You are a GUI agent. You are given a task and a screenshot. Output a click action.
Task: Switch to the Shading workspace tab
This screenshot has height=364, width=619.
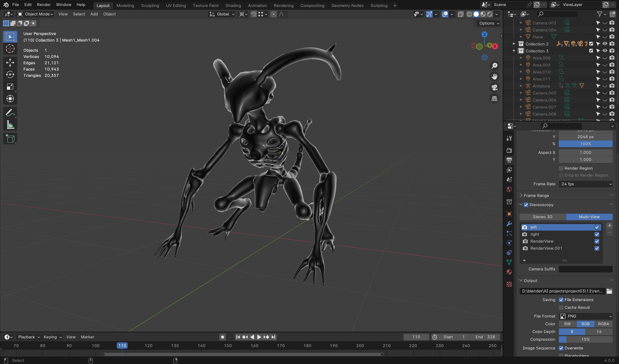point(233,5)
